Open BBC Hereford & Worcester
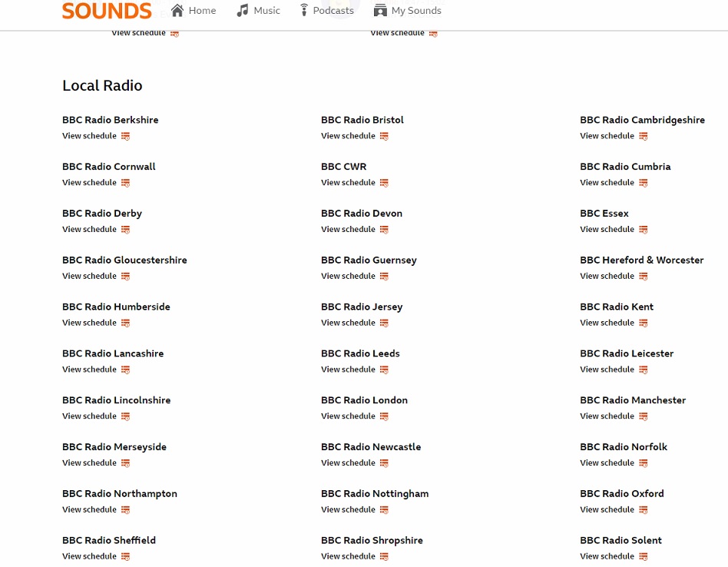The width and height of the screenshot is (728, 567). coord(642,260)
